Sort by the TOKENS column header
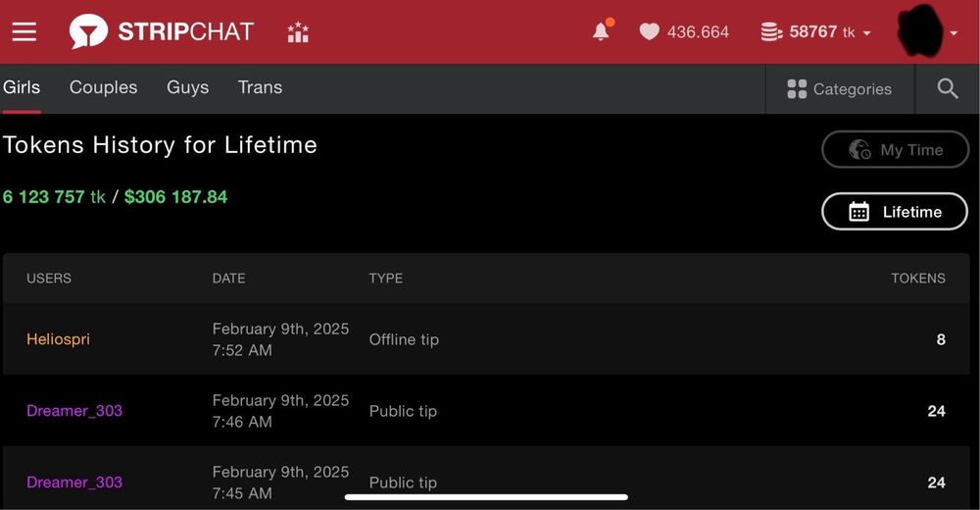 pos(917,279)
